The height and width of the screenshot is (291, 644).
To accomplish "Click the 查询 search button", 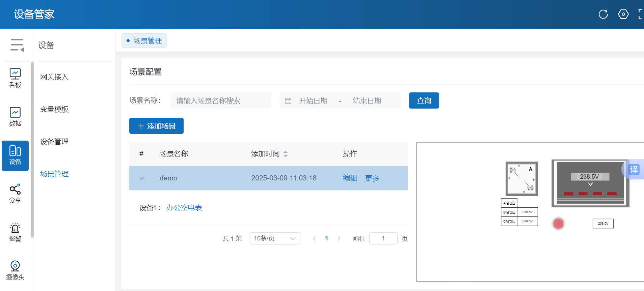I will pyautogui.click(x=424, y=100).
